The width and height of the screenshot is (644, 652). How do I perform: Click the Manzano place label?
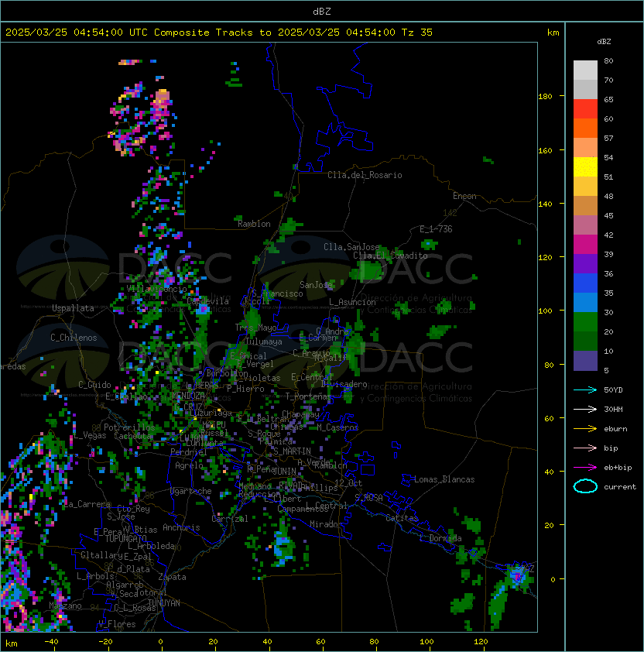click(x=65, y=606)
